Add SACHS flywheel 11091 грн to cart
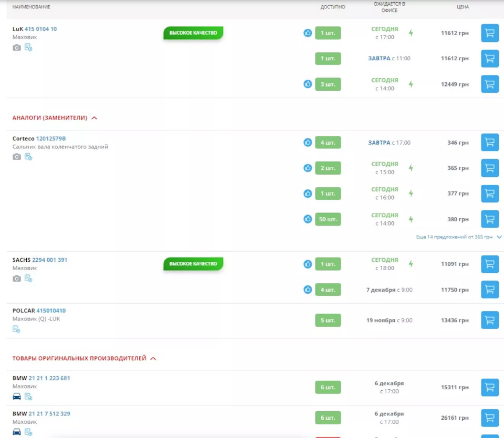This screenshot has height=438, width=504. (490, 264)
